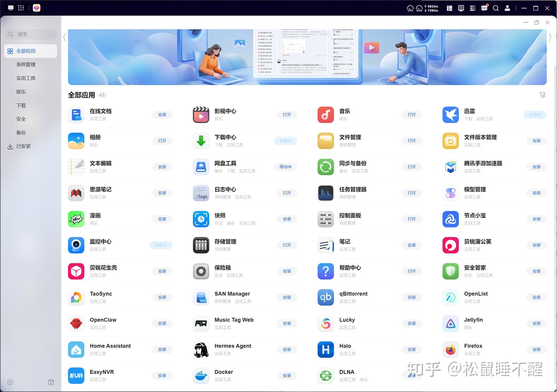Viewport: 557px width, 392px height.
Task: Click the Firefox app icon
Action: pyautogui.click(x=451, y=349)
